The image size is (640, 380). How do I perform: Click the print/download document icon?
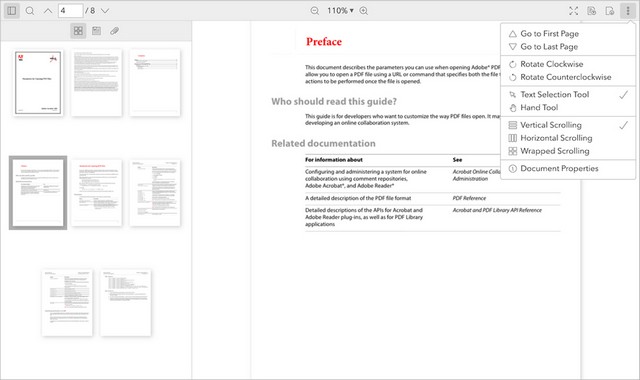tap(610, 11)
